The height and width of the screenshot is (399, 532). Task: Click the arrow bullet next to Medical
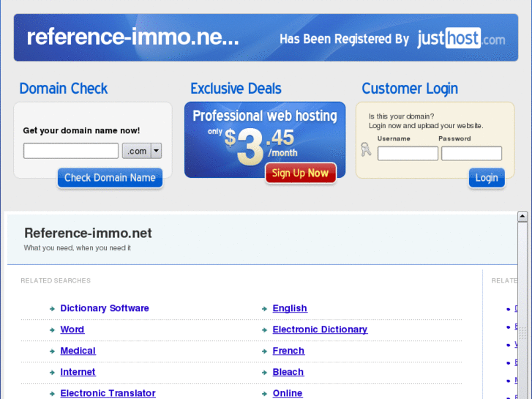52,351
